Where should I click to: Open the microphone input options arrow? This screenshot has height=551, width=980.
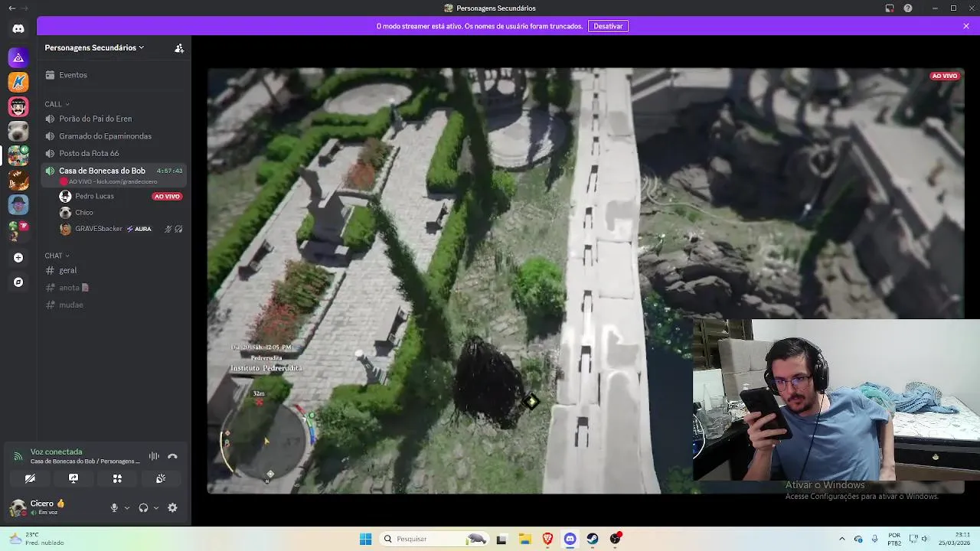127,507
